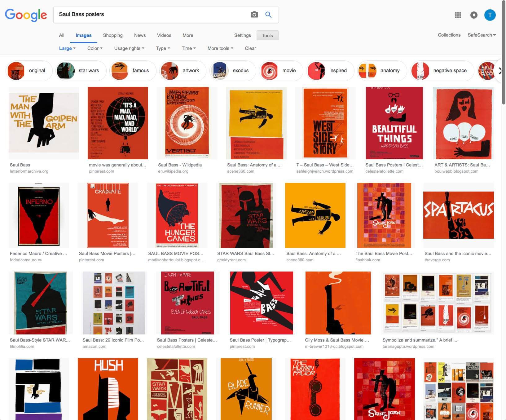Screen dimensions: 506x420
Task: Open The Human Factor poster thumbnail
Action: click(315, 389)
